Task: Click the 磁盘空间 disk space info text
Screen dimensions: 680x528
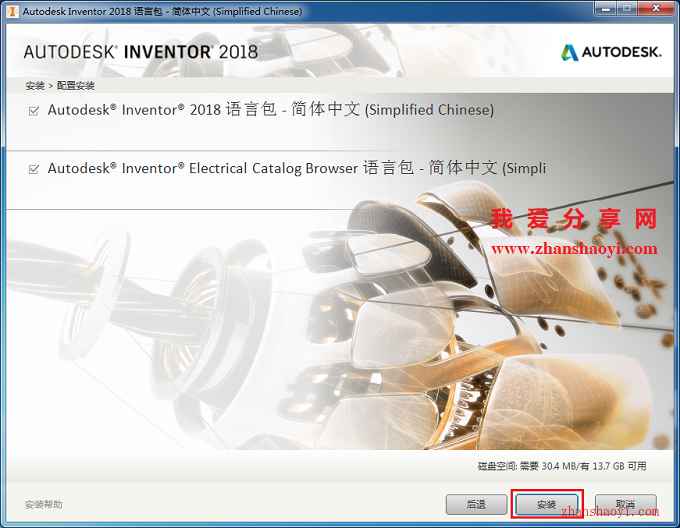Action: (x=562, y=466)
